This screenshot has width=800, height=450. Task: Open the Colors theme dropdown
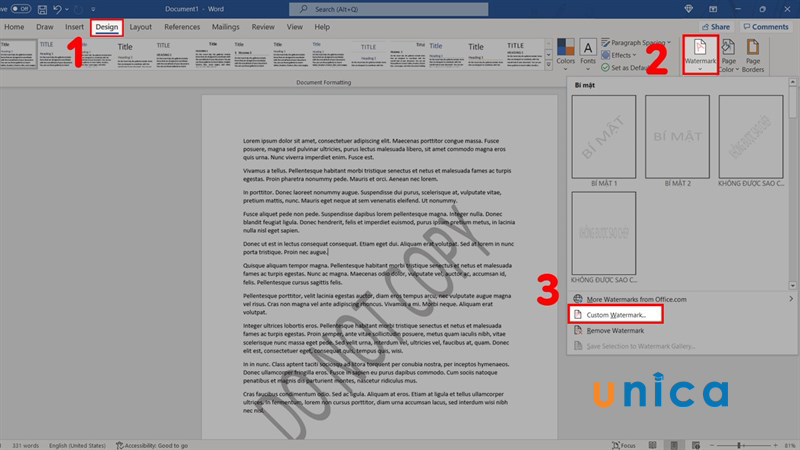[x=565, y=55]
